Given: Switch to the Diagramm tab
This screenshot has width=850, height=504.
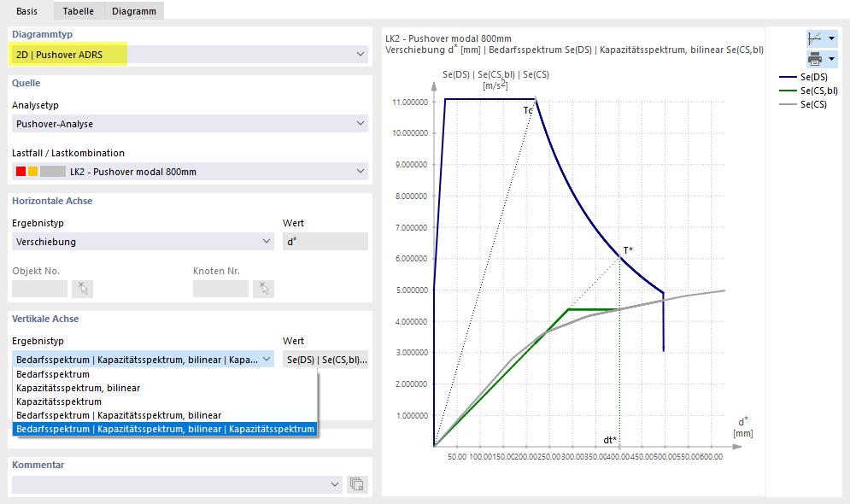Looking at the screenshot, I should pyautogui.click(x=133, y=11).
